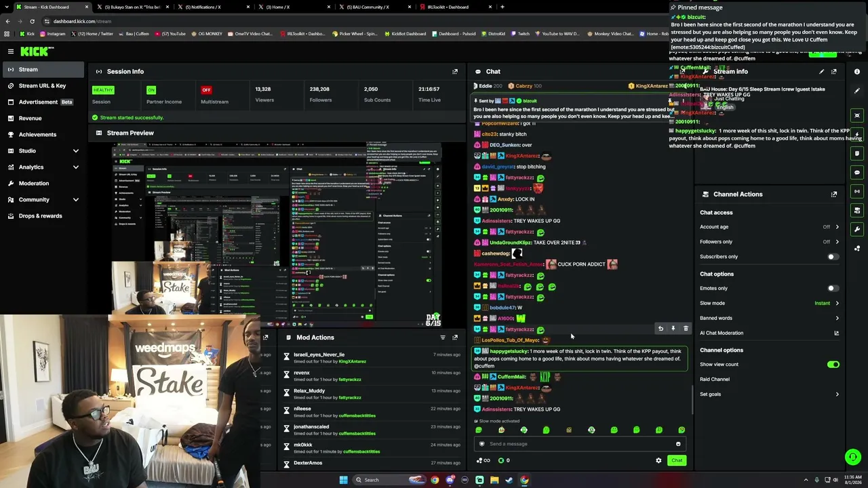Open Set goals options
Image resolution: width=868 pixels, height=488 pixels.
click(769, 394)
